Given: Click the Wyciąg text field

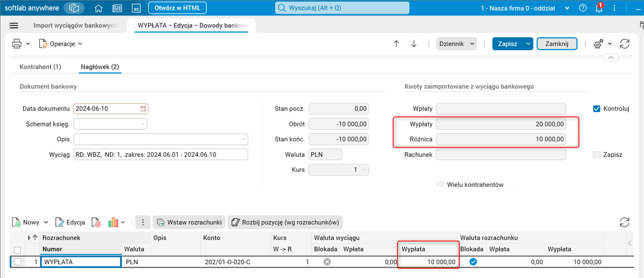Looking at the screenshot, I should point(161,154).
